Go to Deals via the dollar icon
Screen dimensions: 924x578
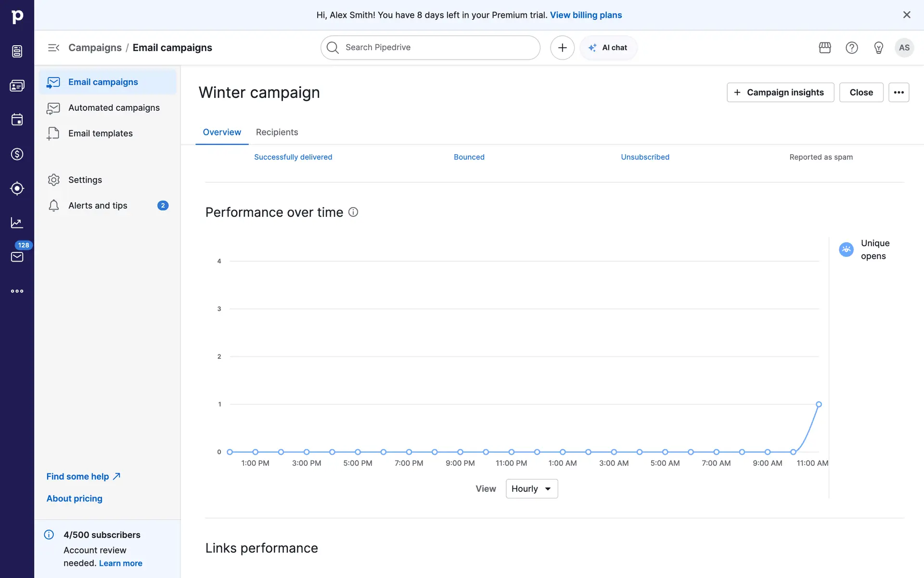tap(17, 154)
